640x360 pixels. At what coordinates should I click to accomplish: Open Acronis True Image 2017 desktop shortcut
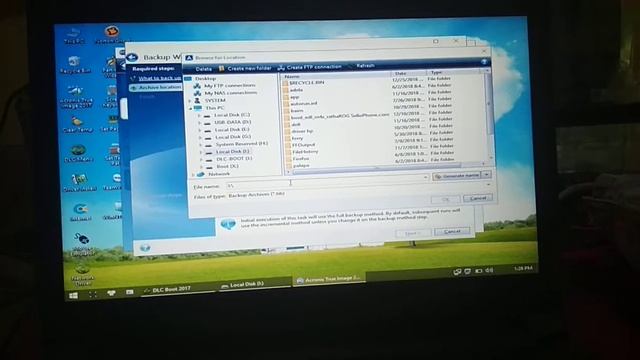[76, 96]
